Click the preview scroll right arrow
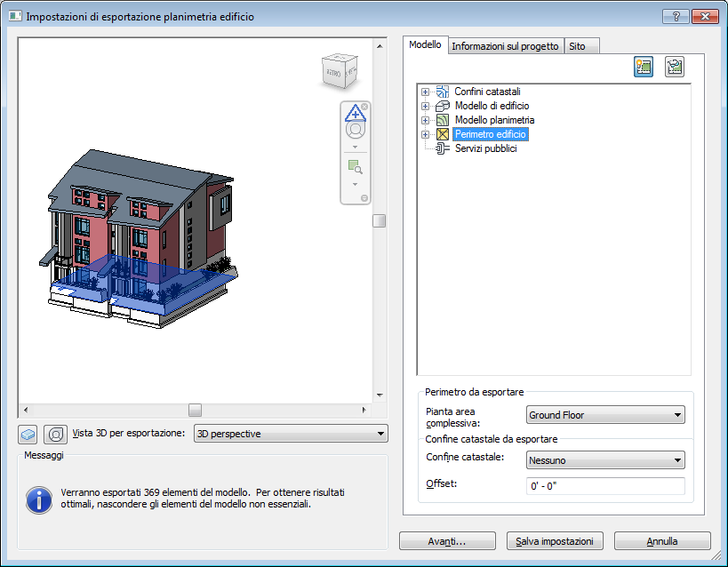The image size is (728, 567). 364,410
